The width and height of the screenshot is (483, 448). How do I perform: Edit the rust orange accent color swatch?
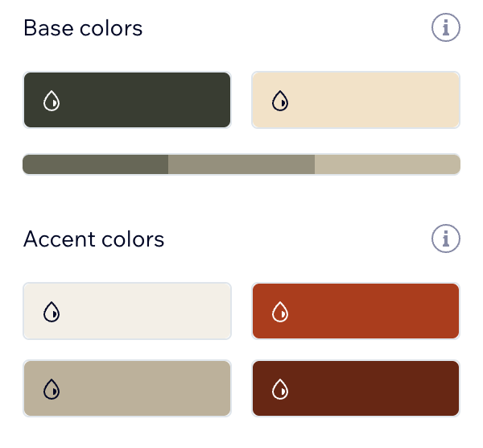click(x=356, y=311)
